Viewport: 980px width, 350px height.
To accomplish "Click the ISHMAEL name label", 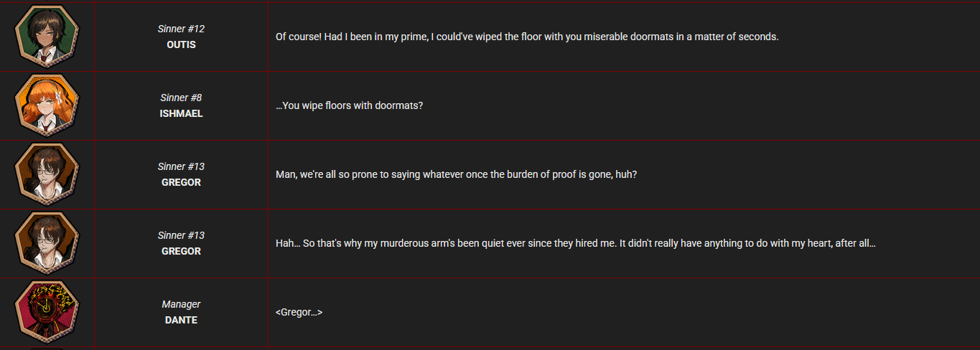I will 181,113.
